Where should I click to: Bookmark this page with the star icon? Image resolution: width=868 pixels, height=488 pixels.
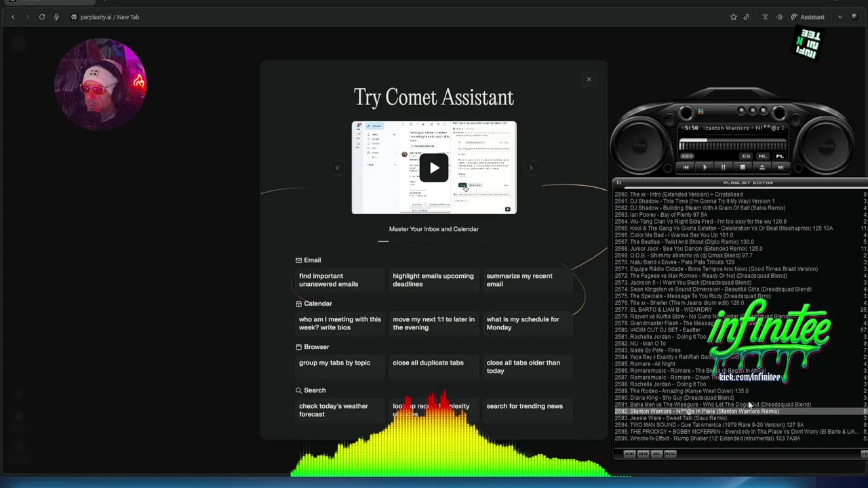(733, 17)
